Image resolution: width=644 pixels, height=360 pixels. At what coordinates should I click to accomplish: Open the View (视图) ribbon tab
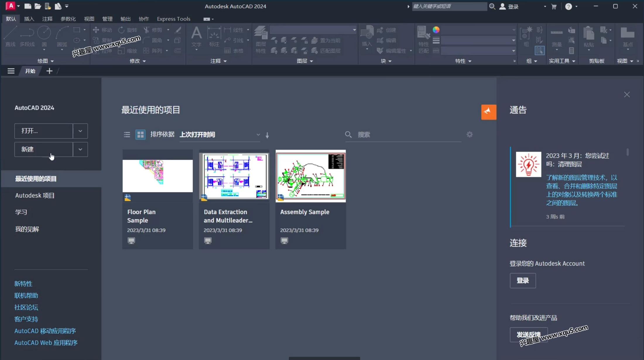pyautogui.click(x=89, y=19)
